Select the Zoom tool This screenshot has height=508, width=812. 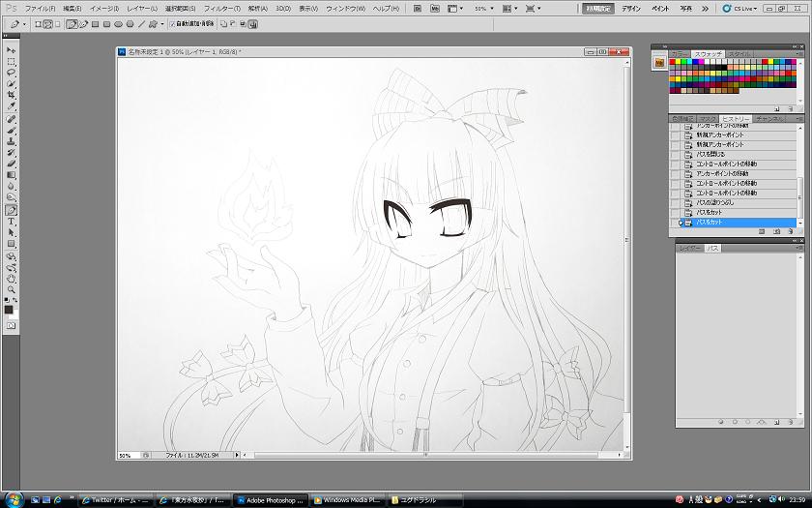coord(11,290)
